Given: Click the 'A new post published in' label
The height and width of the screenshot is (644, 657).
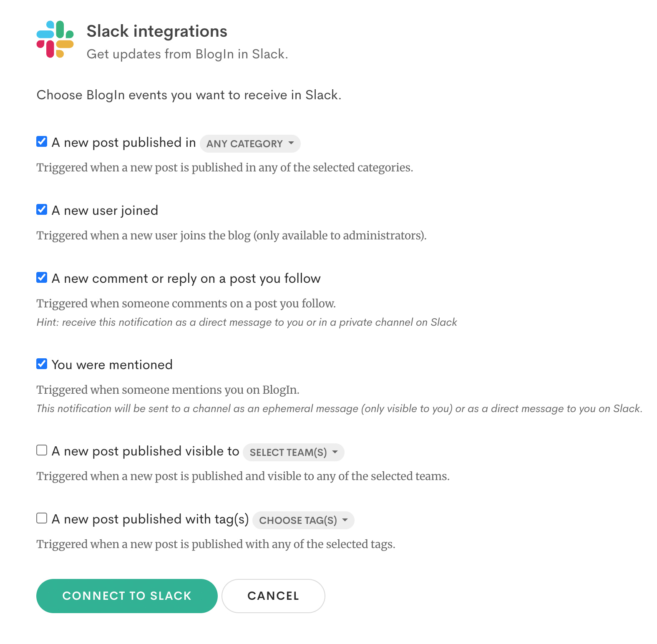Looking at the screenshot, I should click(x=123, y=143).
